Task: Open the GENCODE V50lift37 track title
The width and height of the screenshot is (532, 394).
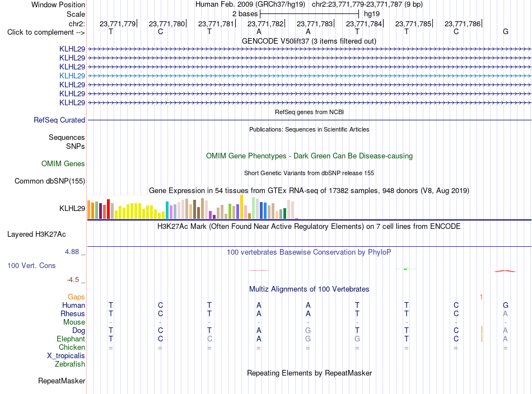Action: [309, 41]
